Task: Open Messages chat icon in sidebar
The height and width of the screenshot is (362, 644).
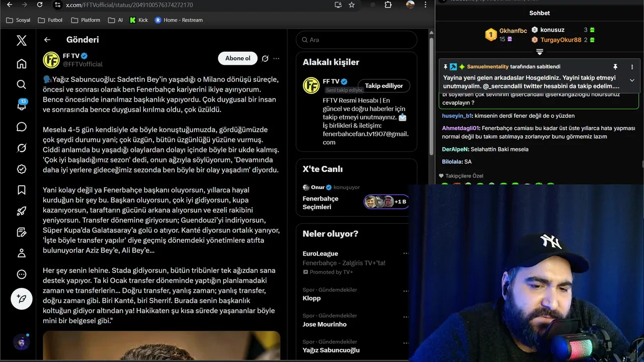Action: pyautogui.click(x=21, y=127)
